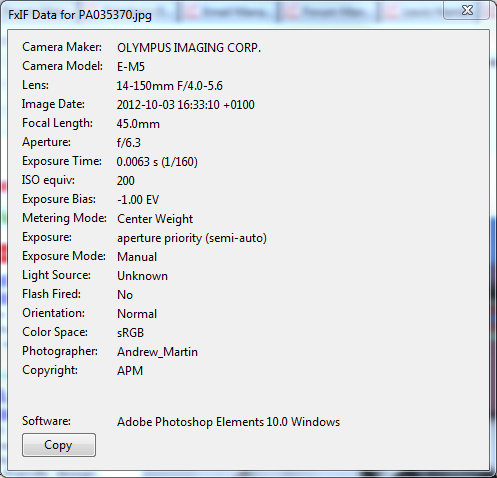Click the Photographer value Andrew_Martin

coord(157,352)
